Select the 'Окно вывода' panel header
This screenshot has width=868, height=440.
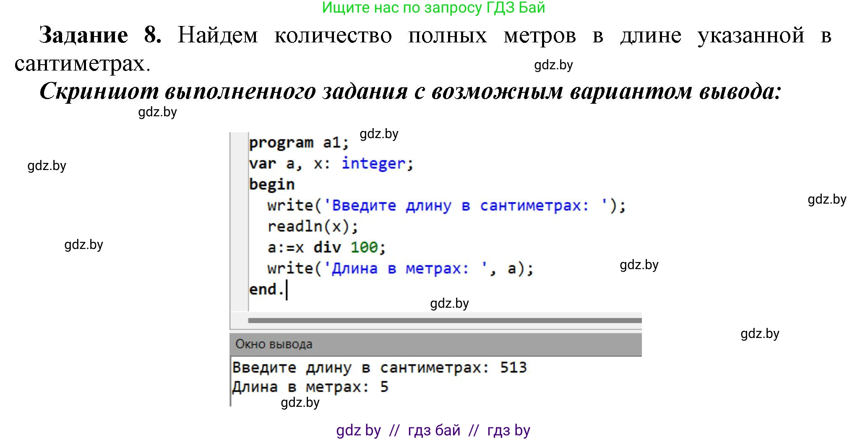click(274, 344)
